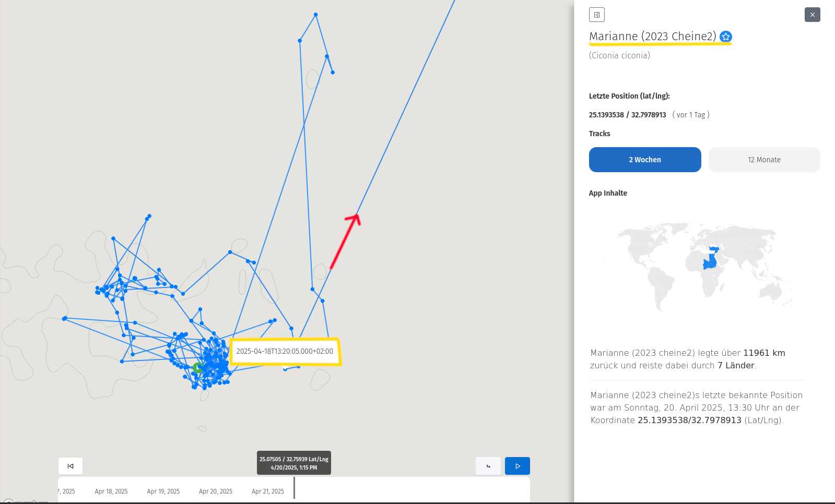This screenshot has width=835, height=504.
Task: Click the timestamp tooltip 2025-04-18T13:20:05
Action: click(285, 352)
